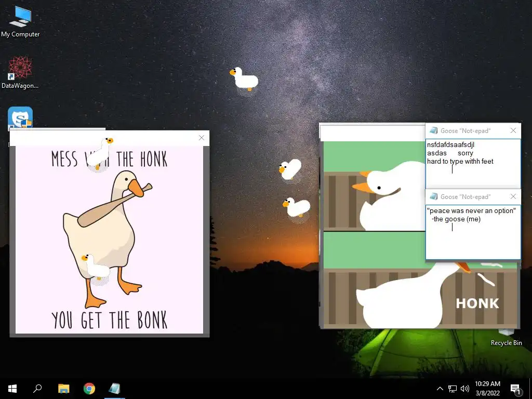Click the taskbar search magnifier
The image size is (532, 399).
click(37, 389)
